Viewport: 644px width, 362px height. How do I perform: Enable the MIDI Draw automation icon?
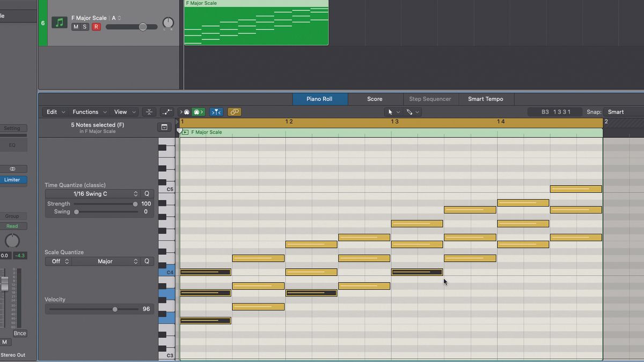[167, 112]
